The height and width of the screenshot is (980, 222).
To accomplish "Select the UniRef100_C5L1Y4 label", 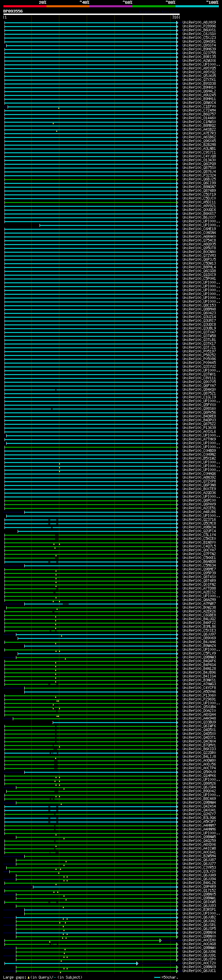I will click(x=199, y=535).
